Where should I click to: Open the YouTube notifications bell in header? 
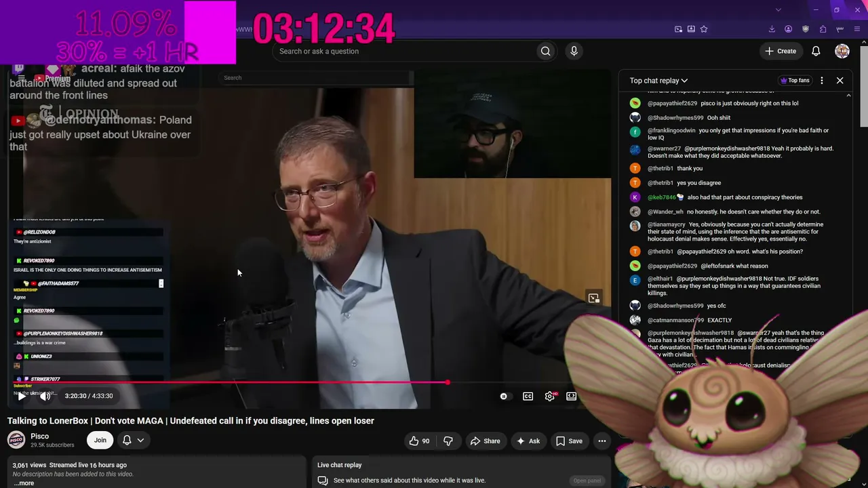click(816, 52)
